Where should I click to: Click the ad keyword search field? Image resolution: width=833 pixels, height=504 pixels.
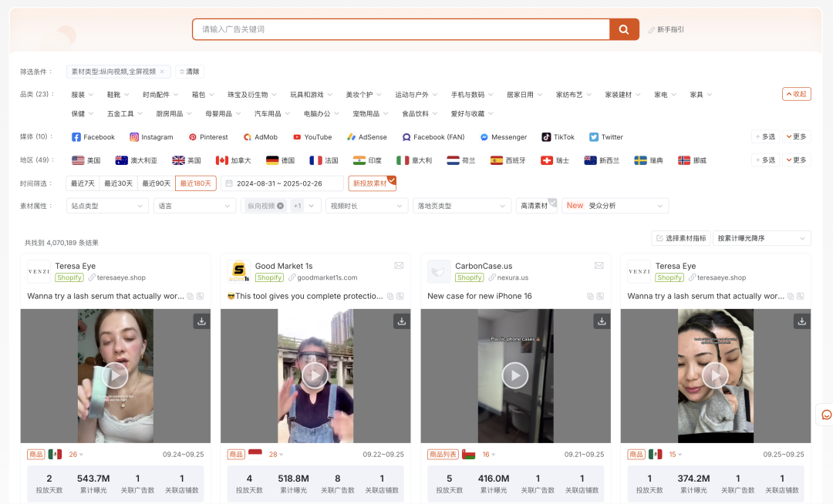coord(401,30)
